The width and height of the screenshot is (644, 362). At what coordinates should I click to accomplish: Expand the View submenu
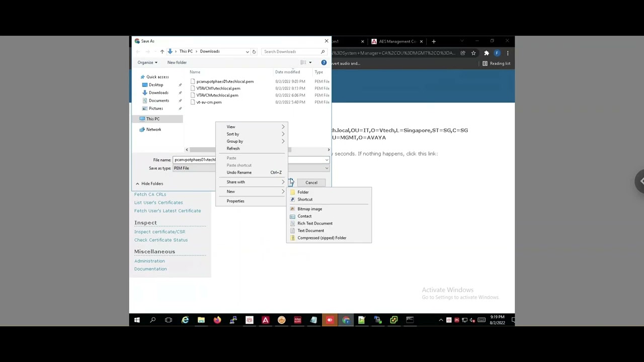252,127
